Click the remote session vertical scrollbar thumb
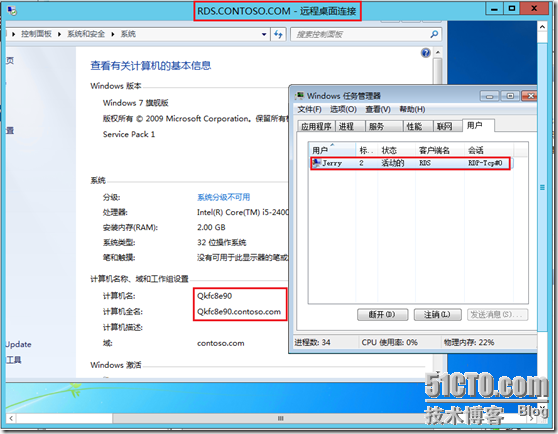Screen dimensions: 558x434 click(x=542, y=187)
